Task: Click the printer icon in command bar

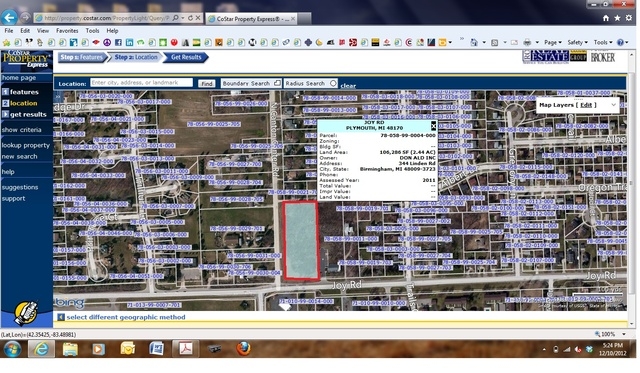Action: click(x=527, y=42)
